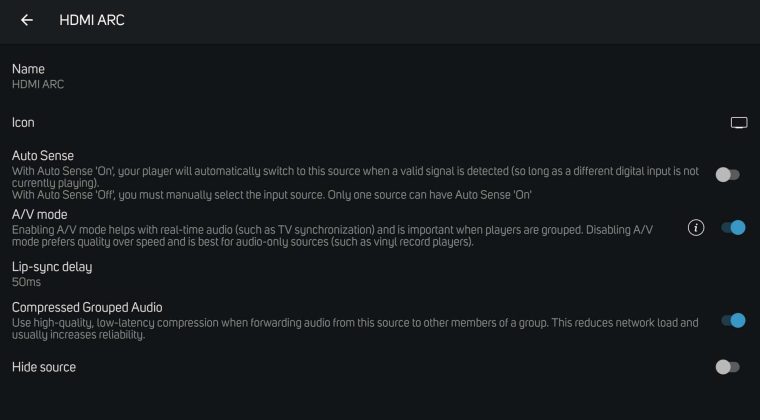Go back using the arrow icon

pyautogui.click(x=27, y=20)
